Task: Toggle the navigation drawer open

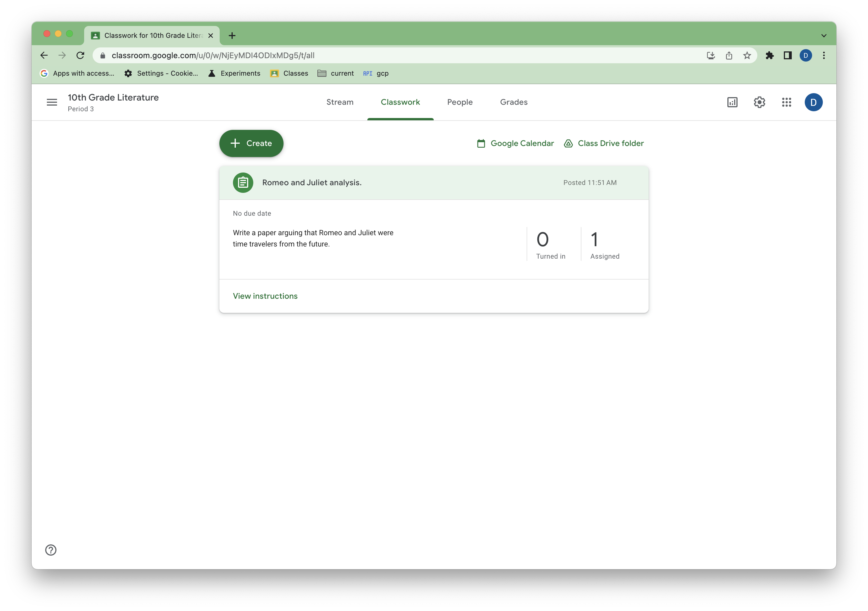Action: [52, 102]
